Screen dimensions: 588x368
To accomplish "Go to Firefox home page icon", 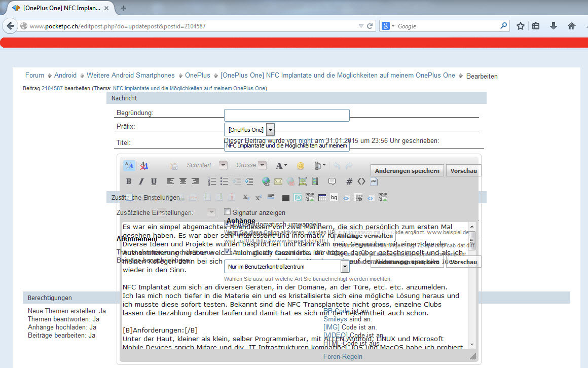I will (x=571, y=26).
